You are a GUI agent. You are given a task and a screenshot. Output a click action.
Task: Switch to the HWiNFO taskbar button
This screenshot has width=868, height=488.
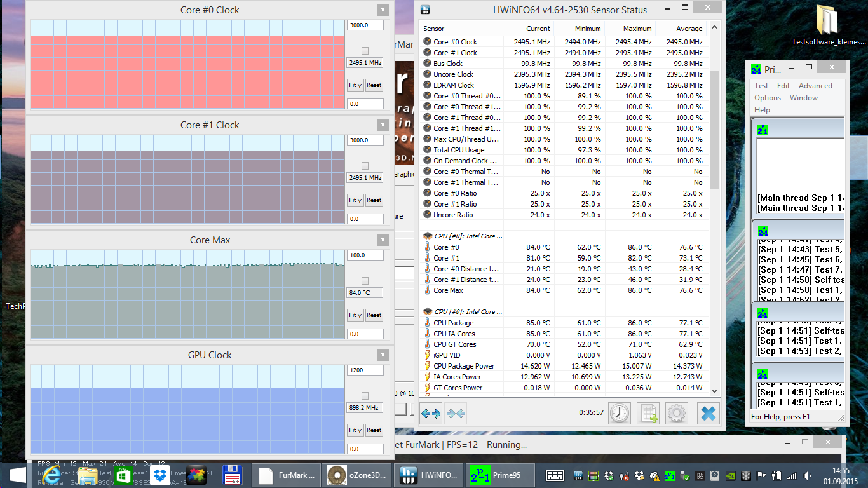point(429,475)
